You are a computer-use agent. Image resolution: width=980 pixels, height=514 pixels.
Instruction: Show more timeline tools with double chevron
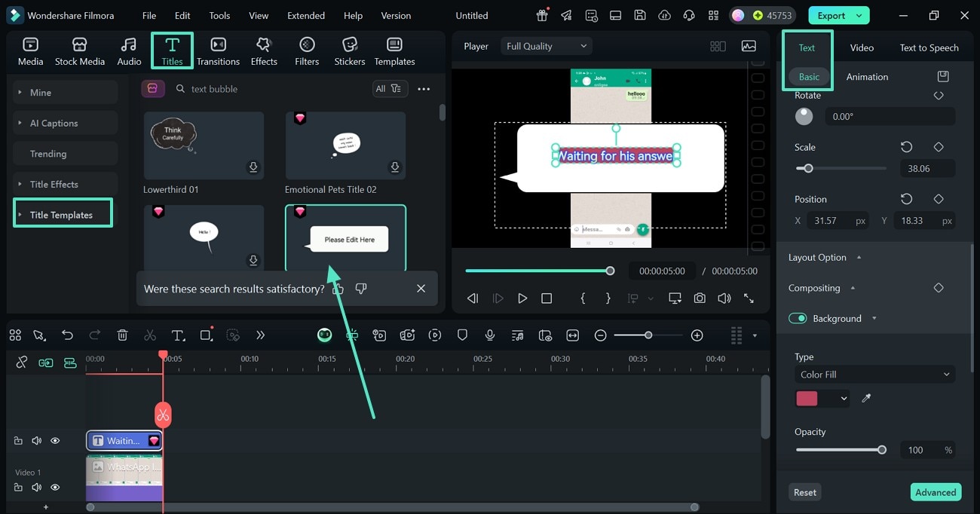(x=261, y=335)
